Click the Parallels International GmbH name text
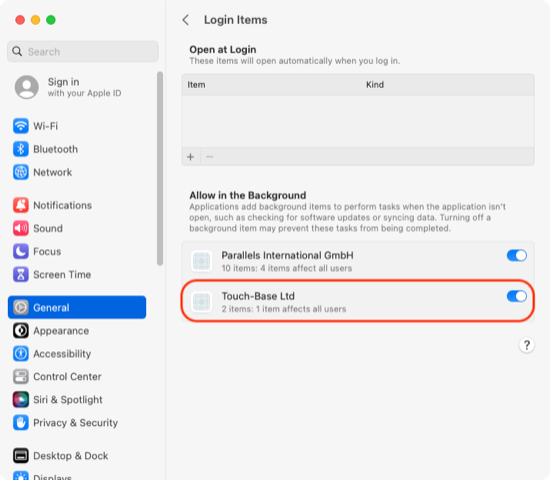 [287, 255]
